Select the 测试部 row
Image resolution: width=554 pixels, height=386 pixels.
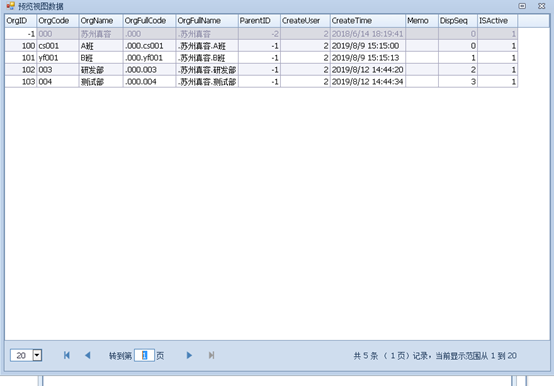tap(261, 82)
